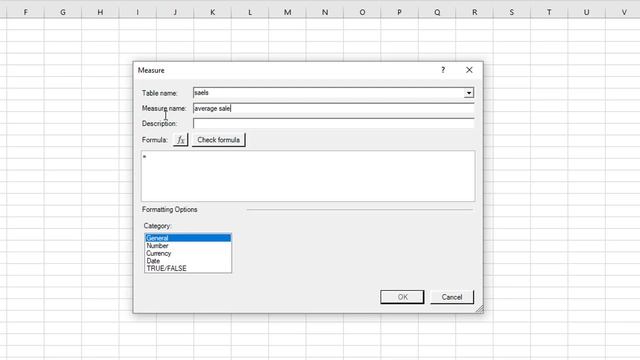Select column J header in spreadsheet

175,12
